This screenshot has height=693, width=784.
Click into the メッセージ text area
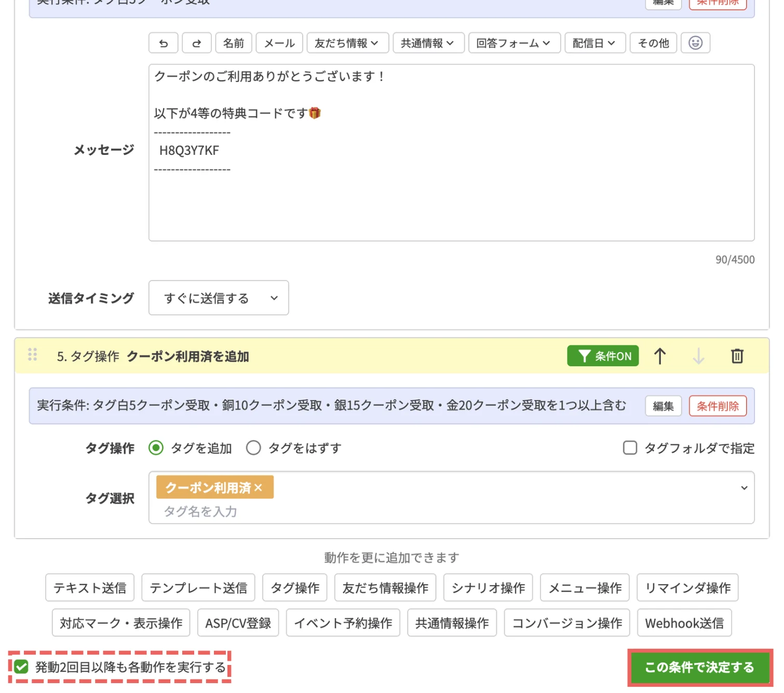451,153
